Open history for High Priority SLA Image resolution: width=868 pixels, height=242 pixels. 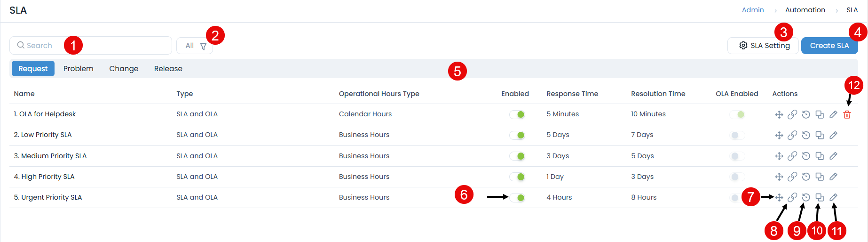(806, 177)
